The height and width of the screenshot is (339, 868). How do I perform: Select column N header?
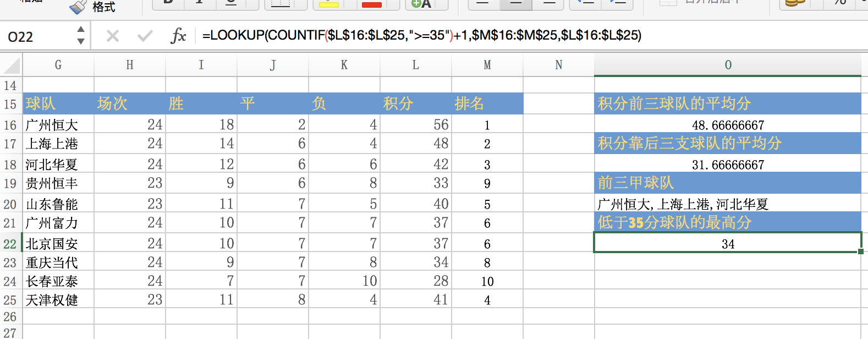click(x=559, y=65)
